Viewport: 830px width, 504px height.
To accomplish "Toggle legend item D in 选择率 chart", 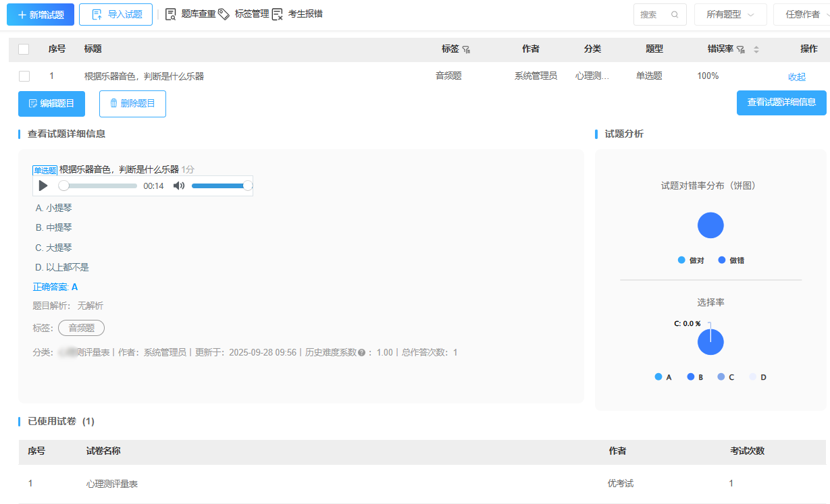I will [x=758, y=377].
